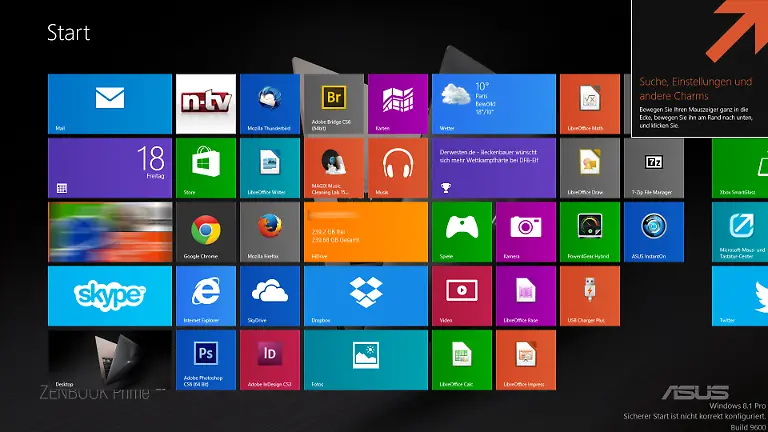This screenshot has height=432, width=768.
Task: Open the calendar tile showing 18 Freitag
Action: point(109,167)
